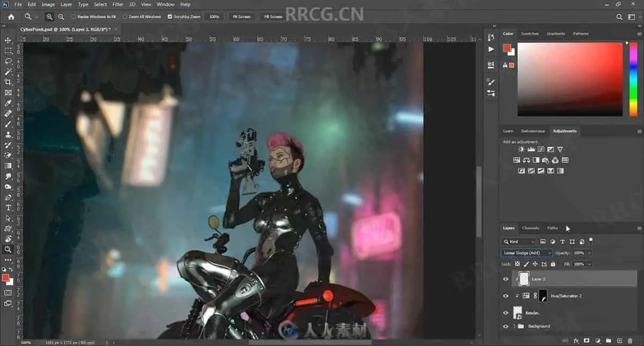Delete layer with trash icon

[631, 340]
